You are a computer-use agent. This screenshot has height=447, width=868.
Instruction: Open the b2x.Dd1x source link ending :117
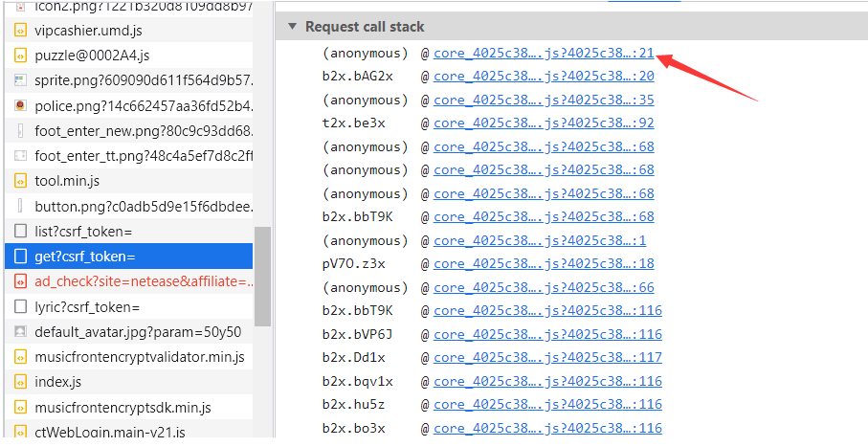click(547, 358)
